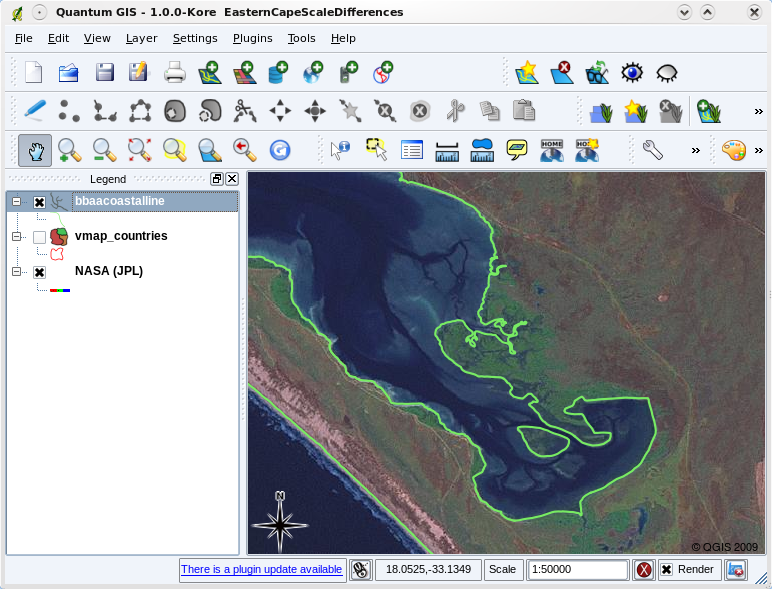
Task: Collapse the NASA (JPL) layer node
Action: click(x=17, y=272)
